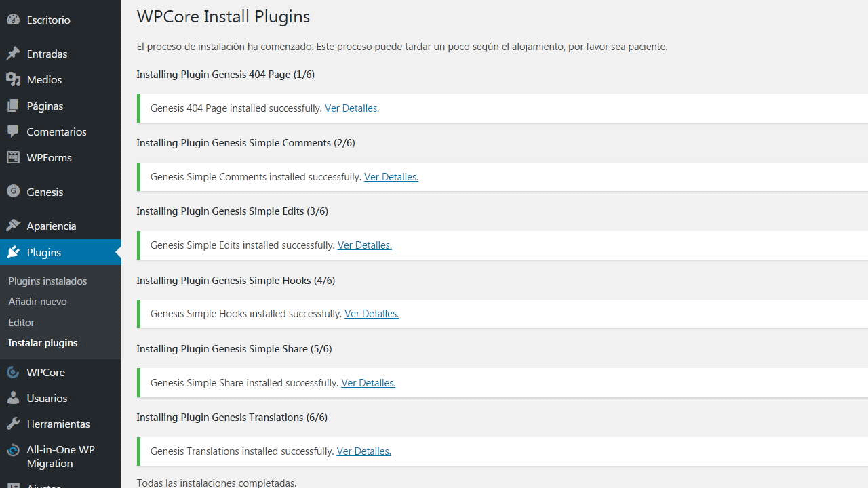Open Ver Detalles for Genesis Simple Share
Screen dimensions: 868x488
coord(368,383)
